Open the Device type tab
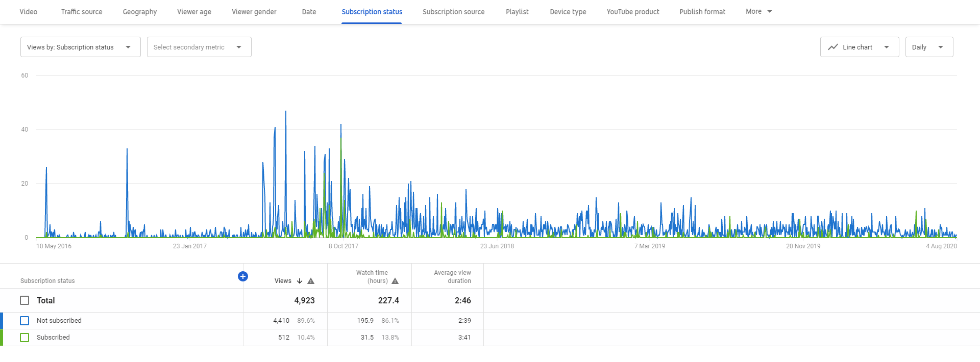This screenshot has height=362, width=980. pos(568,12)
